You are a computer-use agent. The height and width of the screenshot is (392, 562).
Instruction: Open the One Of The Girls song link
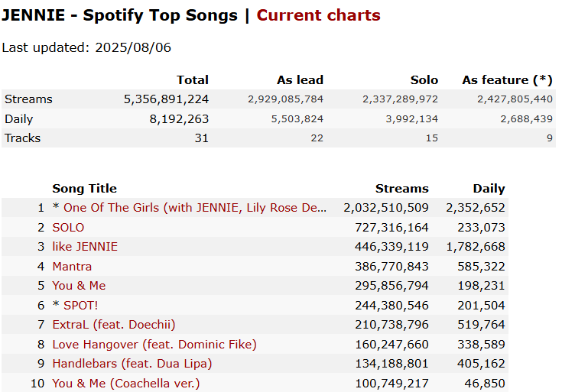click(x=195, y=208)
